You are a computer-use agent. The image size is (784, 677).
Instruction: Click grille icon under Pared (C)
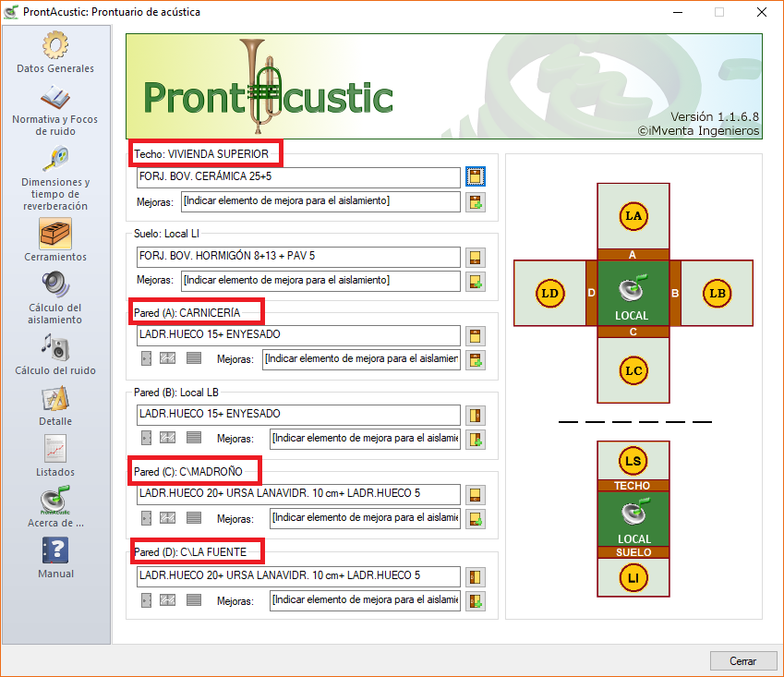194,517
